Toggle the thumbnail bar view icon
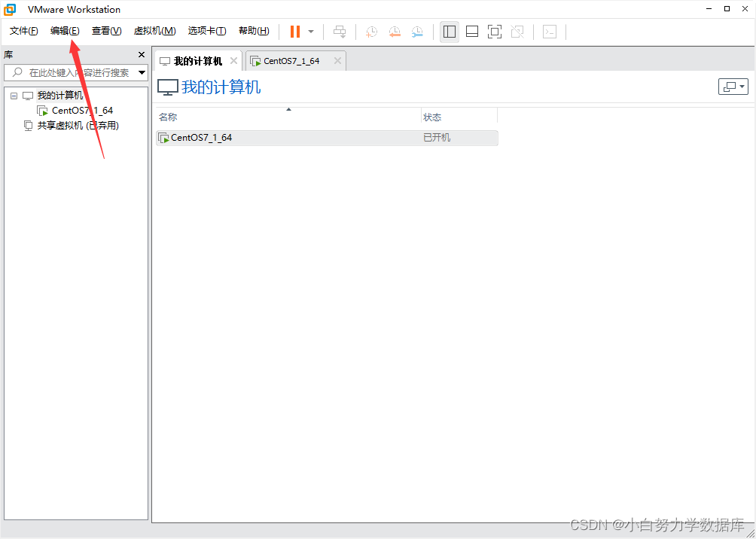Image resolution: width=756 pixels, height=539 pixels. point(472,32)
